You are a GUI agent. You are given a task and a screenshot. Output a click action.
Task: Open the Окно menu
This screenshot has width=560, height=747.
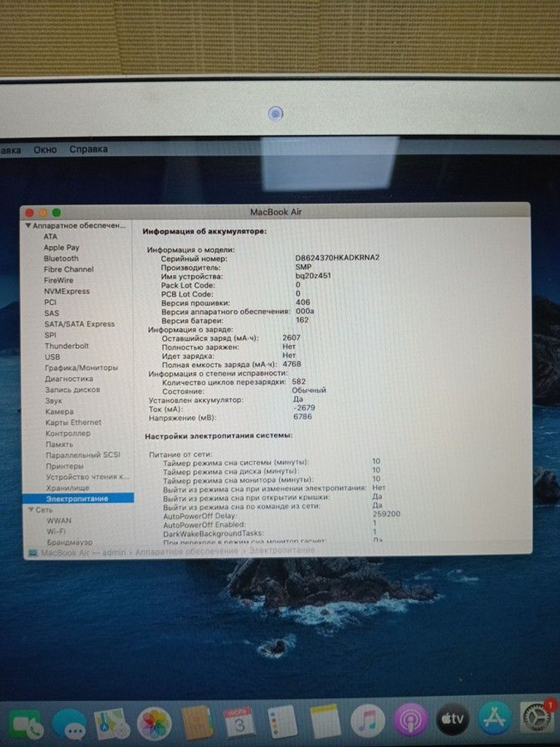pyautogui.click(x=45, y=150)
